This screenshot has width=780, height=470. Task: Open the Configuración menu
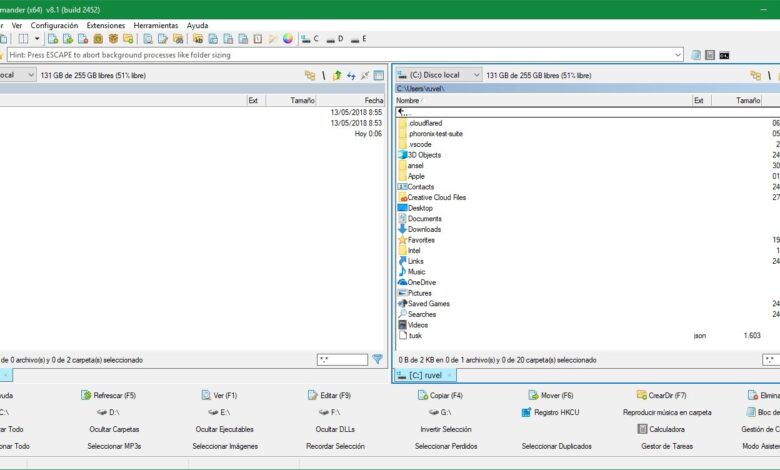point(54,25)
